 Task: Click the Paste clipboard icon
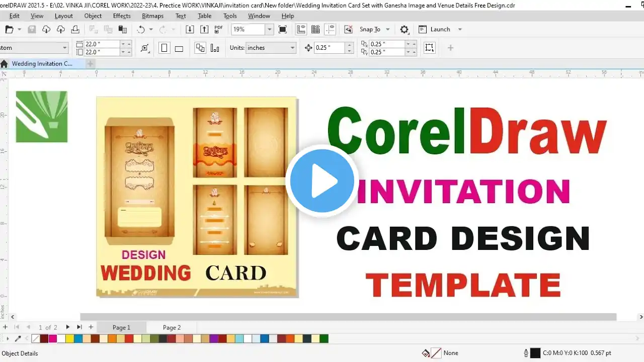coord(122,30)
